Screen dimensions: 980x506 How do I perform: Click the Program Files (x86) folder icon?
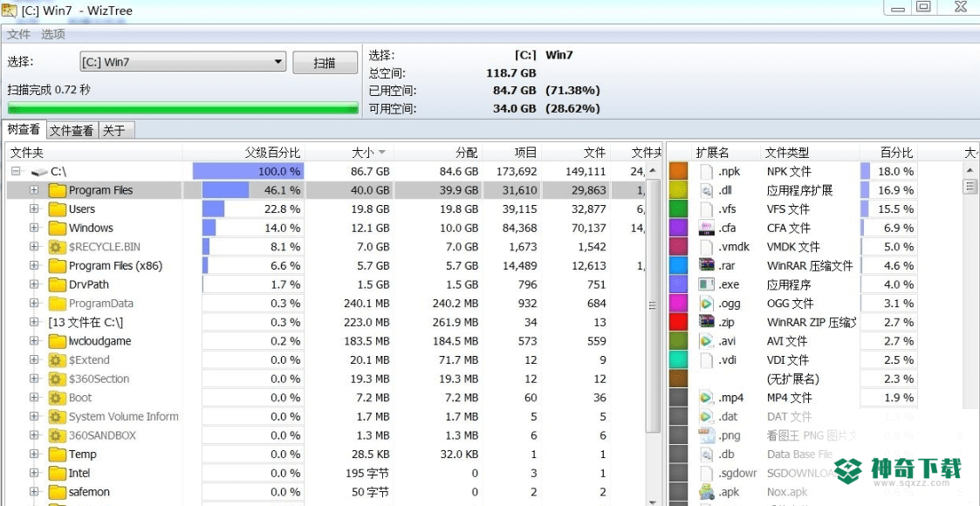[x=58, y=265]
